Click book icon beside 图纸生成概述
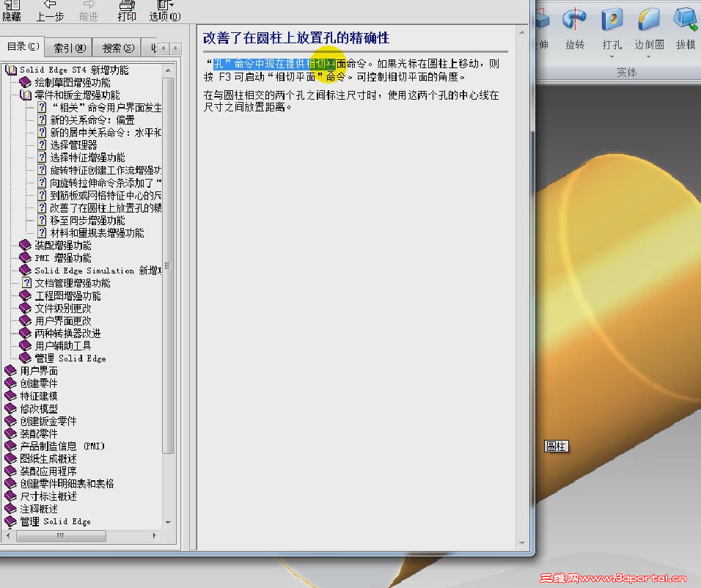Screen dimensions: 701x588 tap(10, 458)
